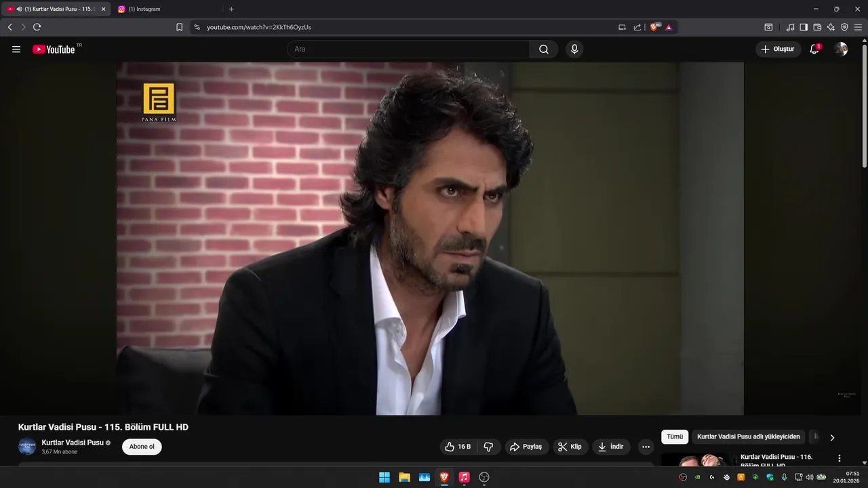This screenshot has height=488, width=868.
Task: Open Brave main menu hamburger
Action: click(858, 27)
